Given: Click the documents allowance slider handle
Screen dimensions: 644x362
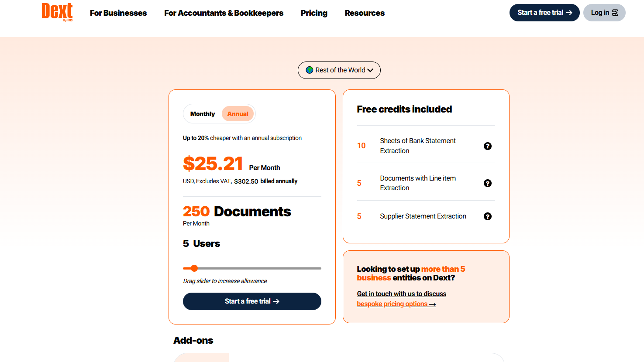Looking at the screenshot, I should (194, 268).
